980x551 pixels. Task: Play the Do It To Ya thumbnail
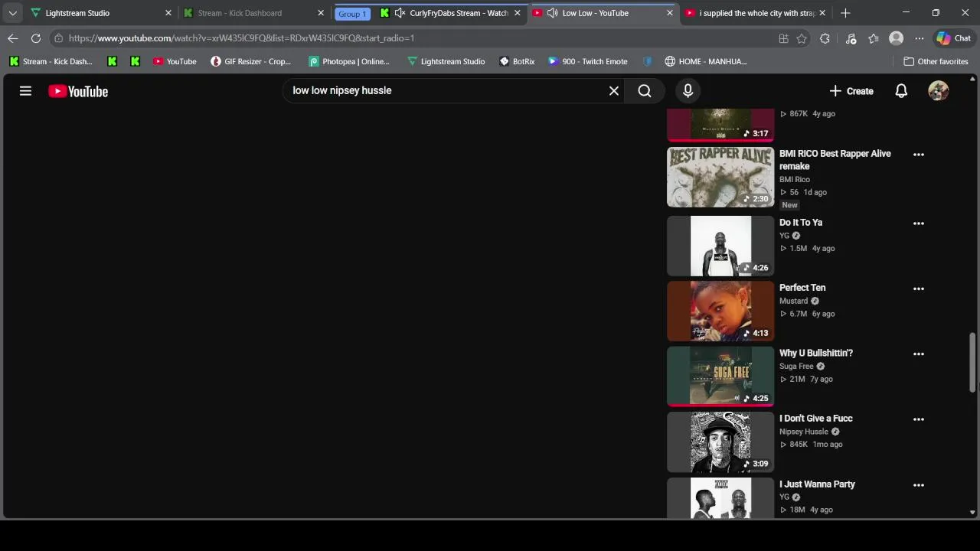click(720, 246)
